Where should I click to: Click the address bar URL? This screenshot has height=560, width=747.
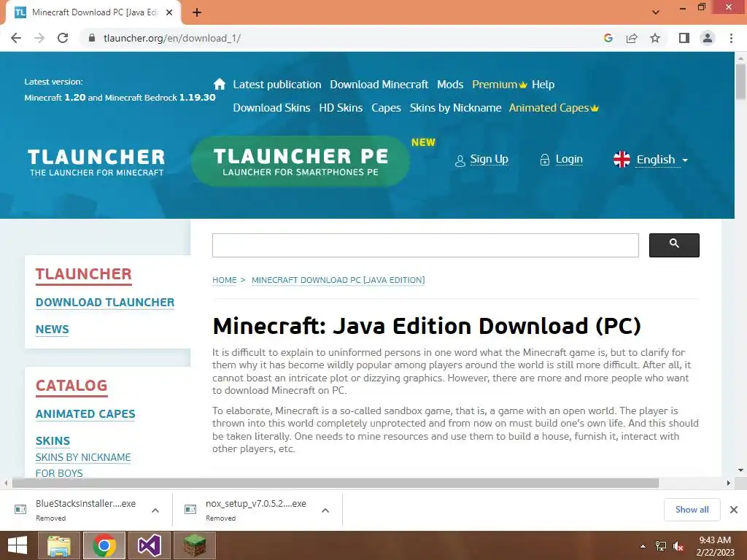(172, 38)
